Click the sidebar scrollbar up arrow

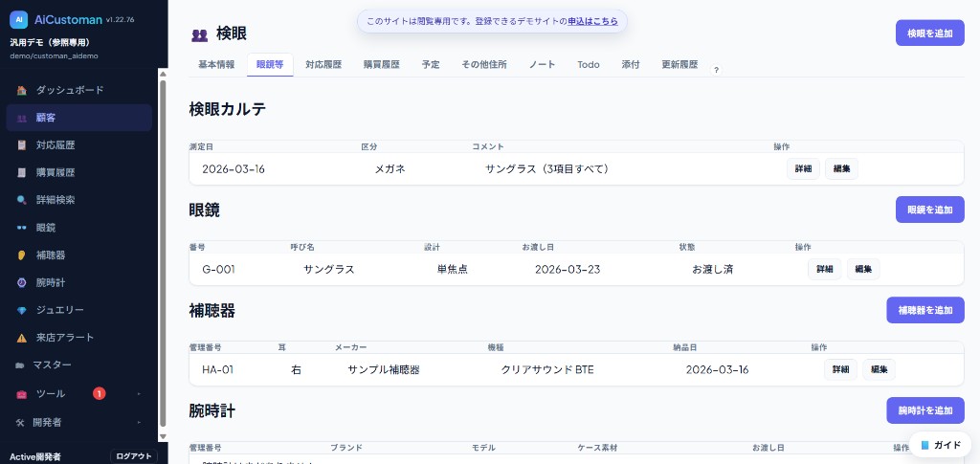click(x=163, y=74)
